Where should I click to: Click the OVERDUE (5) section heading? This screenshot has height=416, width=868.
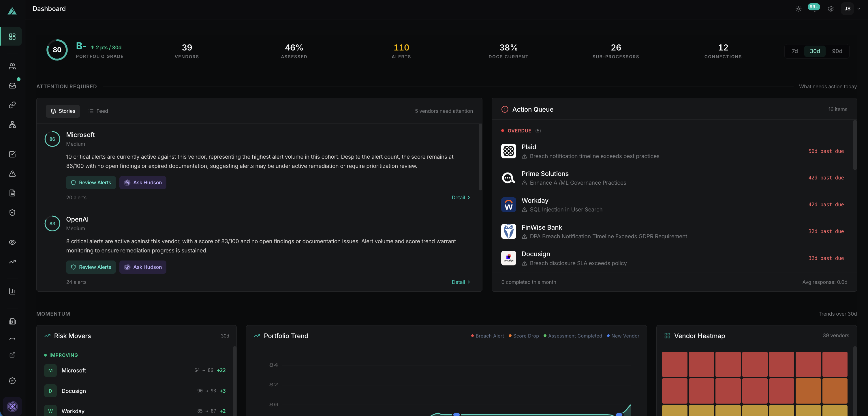(521, 131)
